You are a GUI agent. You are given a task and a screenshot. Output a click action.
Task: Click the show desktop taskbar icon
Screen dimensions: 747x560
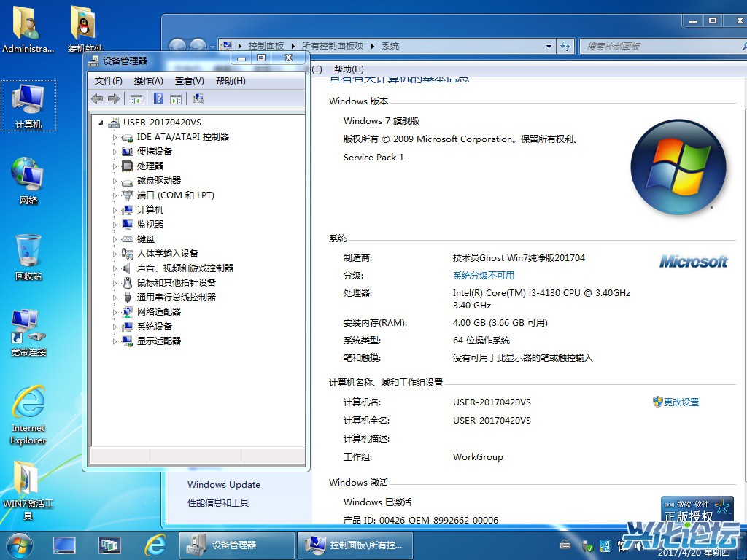64,545
